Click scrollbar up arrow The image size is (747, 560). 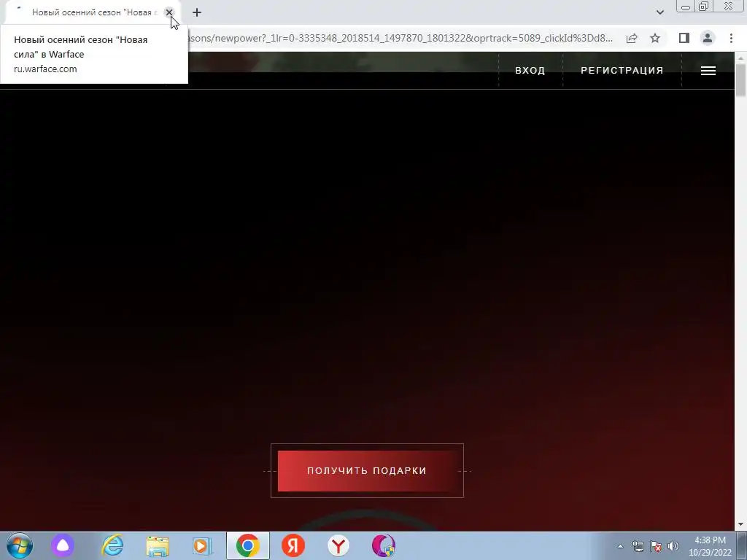[741, 58]
